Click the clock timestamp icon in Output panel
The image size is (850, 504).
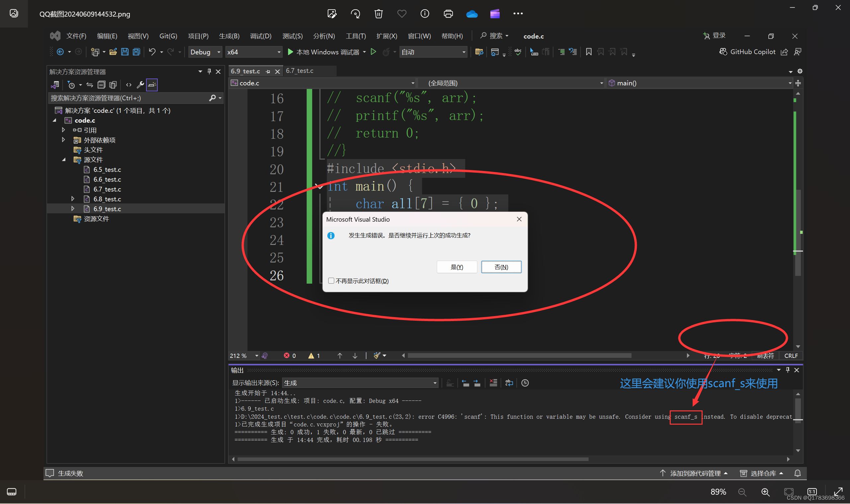pyautogui.click(x=525, y=383)
